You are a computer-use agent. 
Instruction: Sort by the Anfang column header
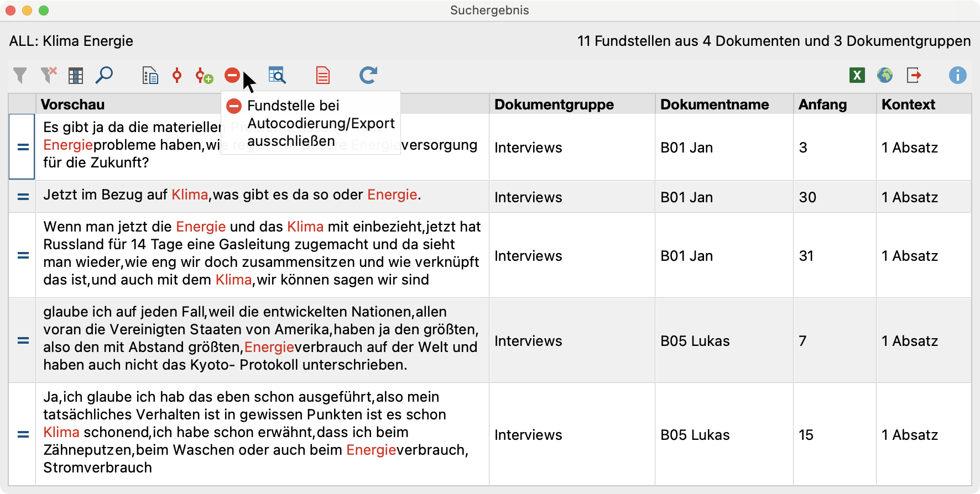(835, 104)
